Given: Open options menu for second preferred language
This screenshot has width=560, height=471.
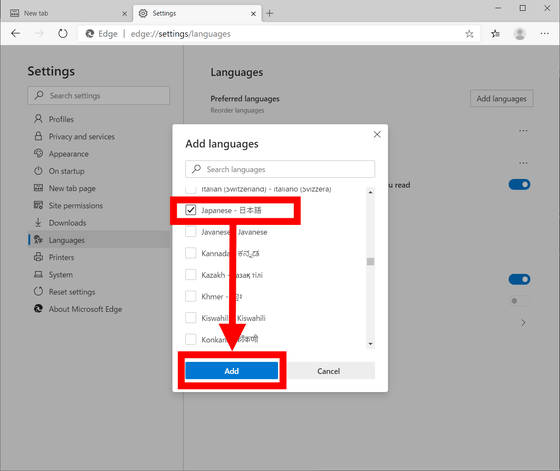Looking at the screenshot, I should (x=523, y=163).
